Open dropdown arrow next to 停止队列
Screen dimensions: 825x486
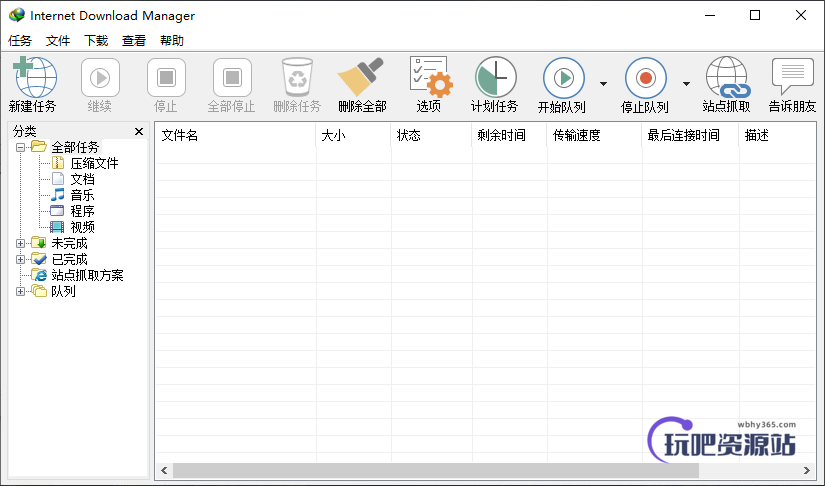pos(686,84)
